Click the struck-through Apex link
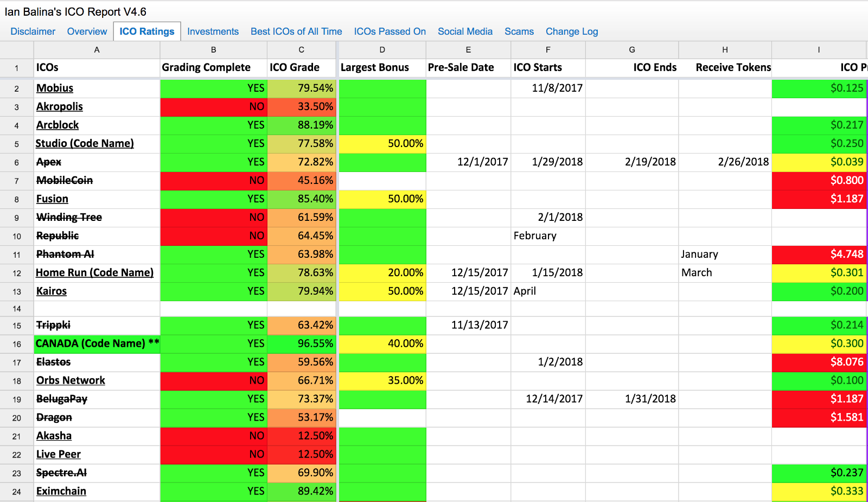This screenshot has height=502, width=868. pyautogui.click(x=49, y=162)
